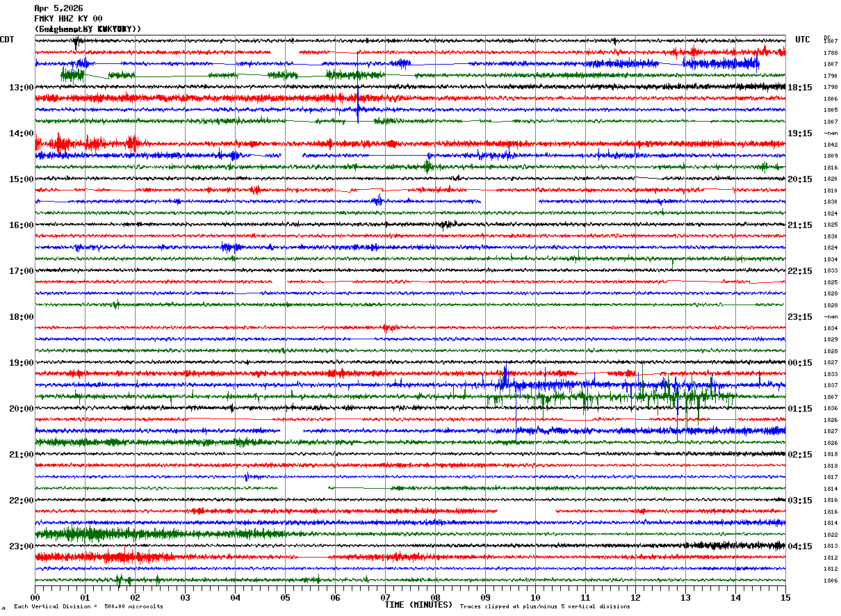Click the 04 minute tick label
Screen dimensions: 841x616
click(235, 597)
